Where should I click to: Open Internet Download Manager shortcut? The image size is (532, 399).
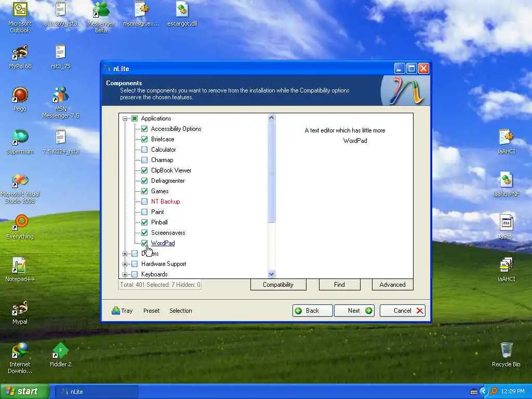tap(20, 358)
